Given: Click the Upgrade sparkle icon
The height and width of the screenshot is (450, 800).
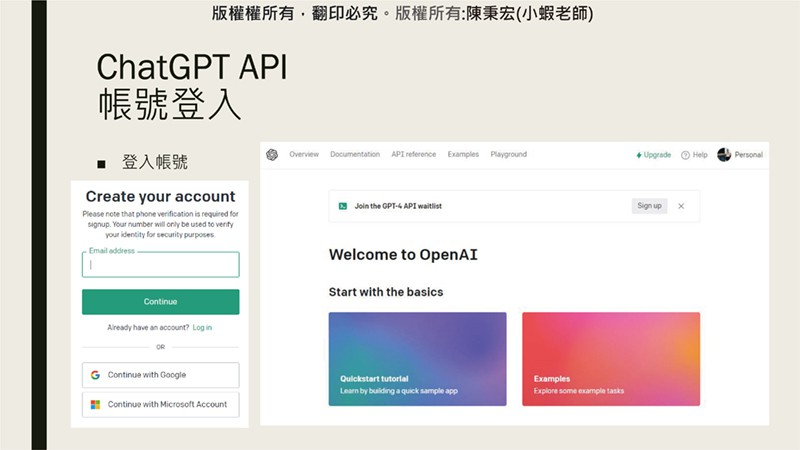Looking at the screenshot, I should coord(640,155).
